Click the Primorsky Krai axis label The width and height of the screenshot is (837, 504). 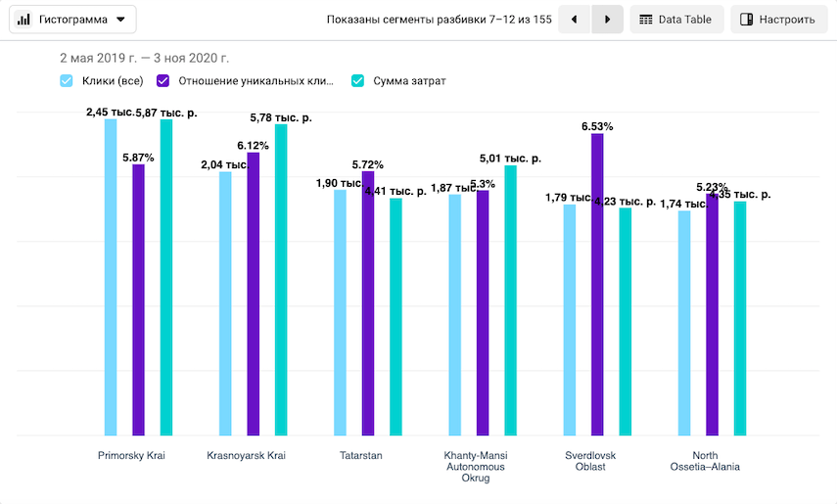(131, 455)
